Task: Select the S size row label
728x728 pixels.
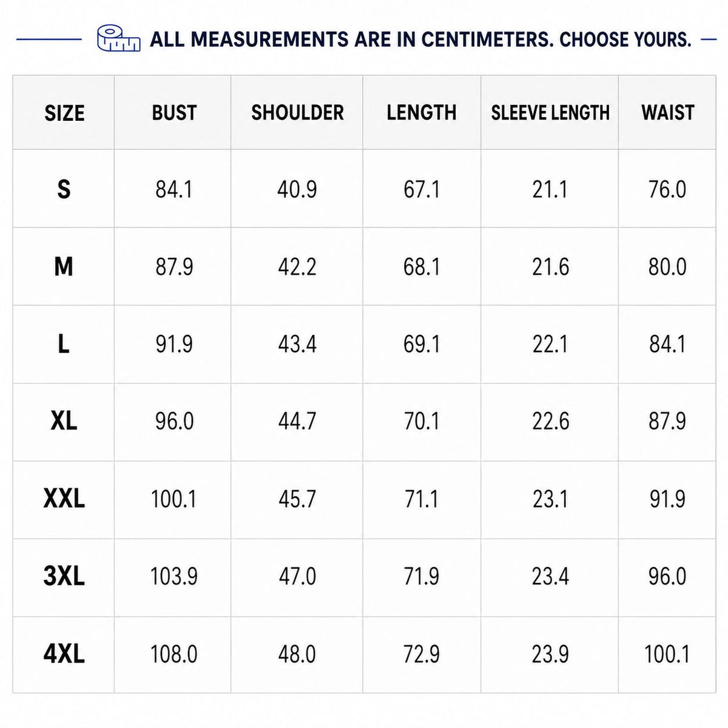Action: pyautogui.click(x=64, y=190)
